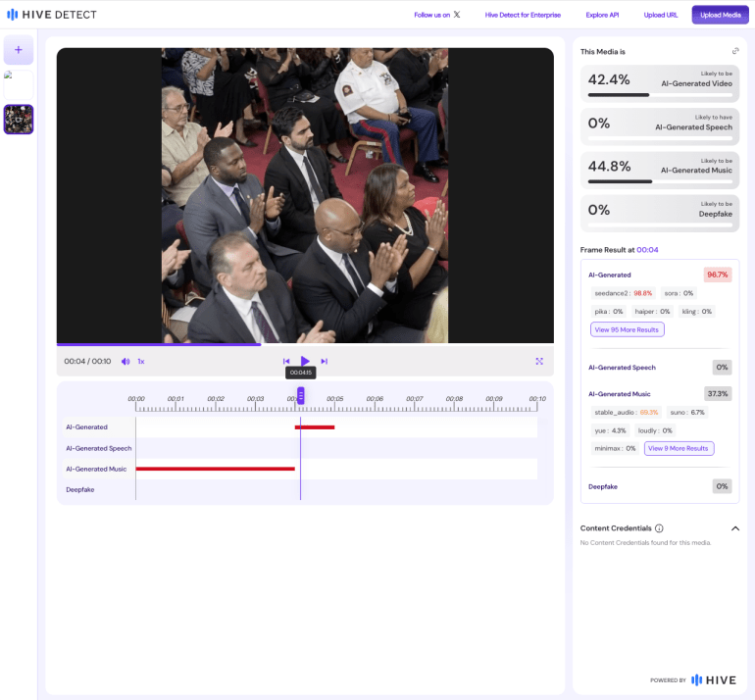
Task: Expand View 9 More Results
Action: 679,448
